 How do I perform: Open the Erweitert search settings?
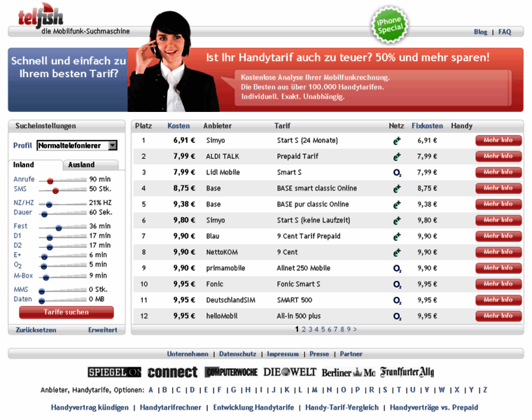[x=103, y=330]
